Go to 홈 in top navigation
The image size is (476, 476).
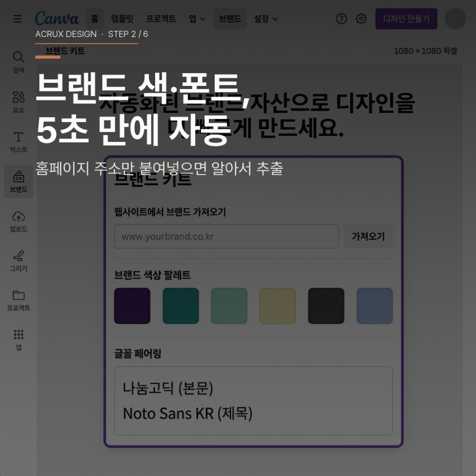tap(95, 19)
